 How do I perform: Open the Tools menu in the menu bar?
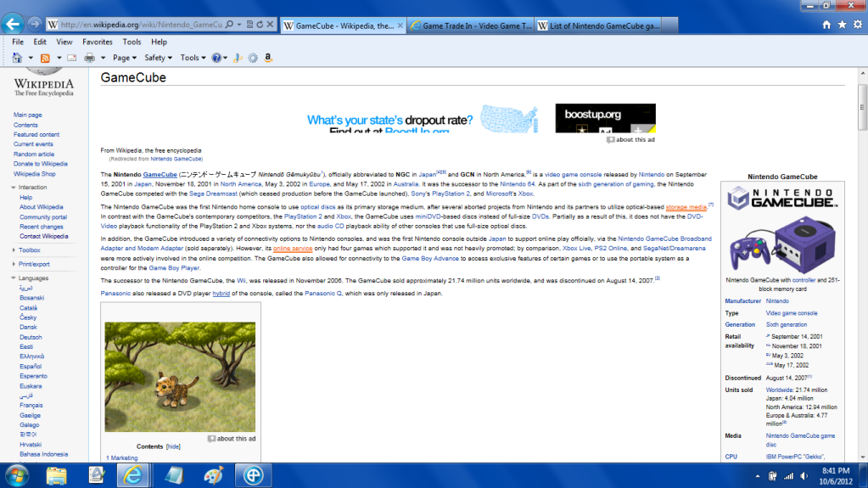pos(132,42)
